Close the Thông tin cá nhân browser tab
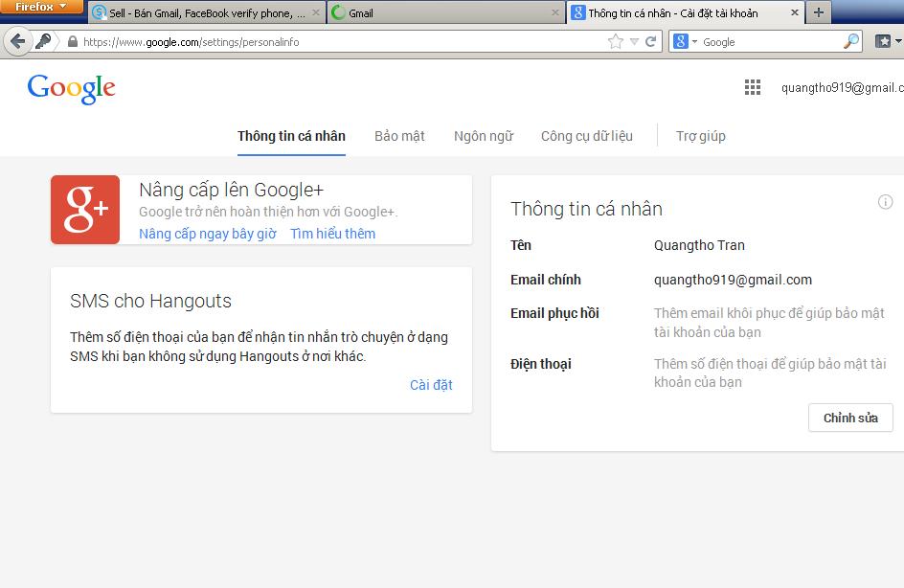The width and height of the screenshot is (904, 588). point(795,12)
